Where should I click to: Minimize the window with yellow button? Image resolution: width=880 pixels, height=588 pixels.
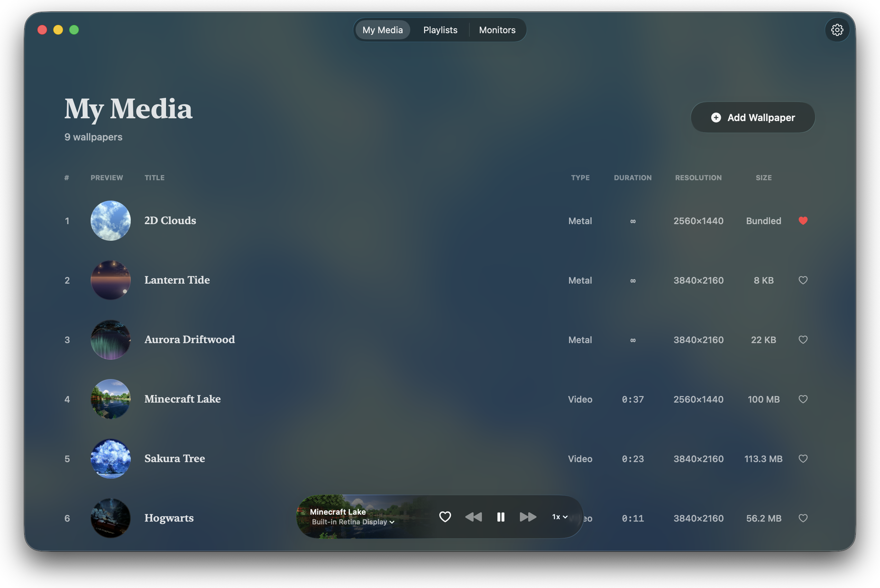point(58,30)
